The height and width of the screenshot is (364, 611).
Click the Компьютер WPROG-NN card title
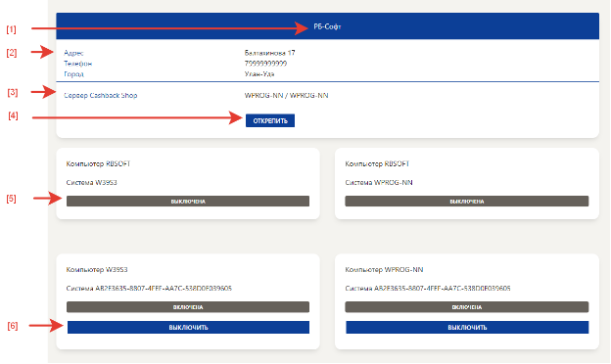(x=384, y=270)
